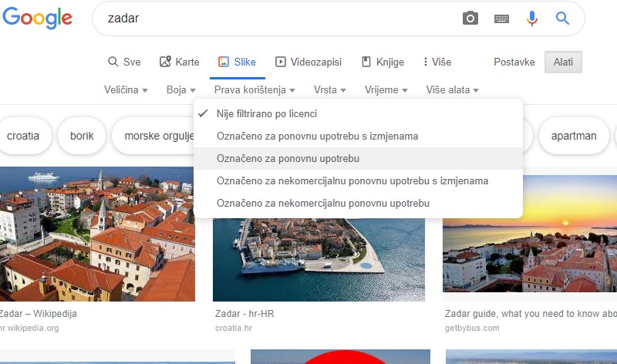Open the Zadar Wikipedija image thumbnail
This screenshot has width=617, height=364.
(x=96, y=234)
